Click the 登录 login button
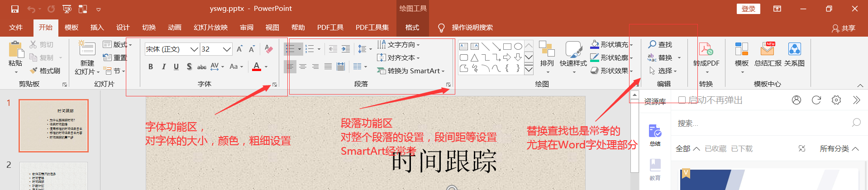The height and width of the screenshot is (190, 868). 748,9
